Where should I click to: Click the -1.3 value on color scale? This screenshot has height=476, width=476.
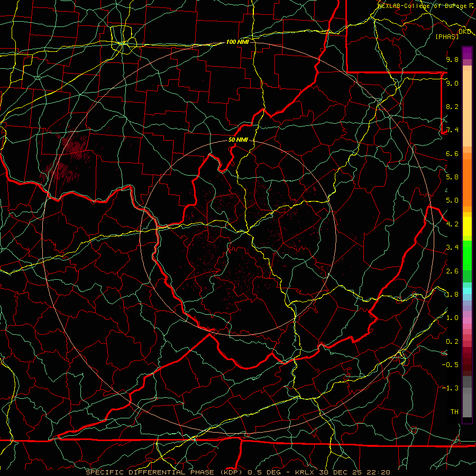click(x=450, y=388)
